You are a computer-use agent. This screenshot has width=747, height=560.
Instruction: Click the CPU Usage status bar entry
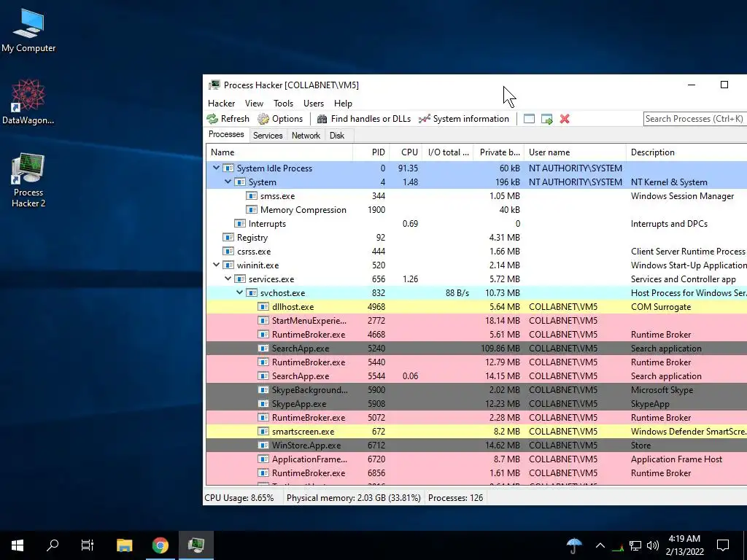click(x=239, y=497)
